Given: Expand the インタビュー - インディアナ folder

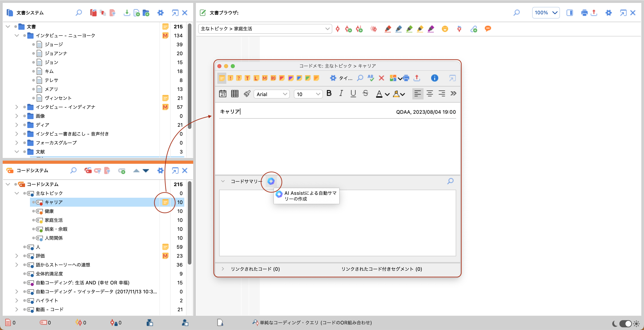Looking at the screenshot, I should [x=17, y=107].
